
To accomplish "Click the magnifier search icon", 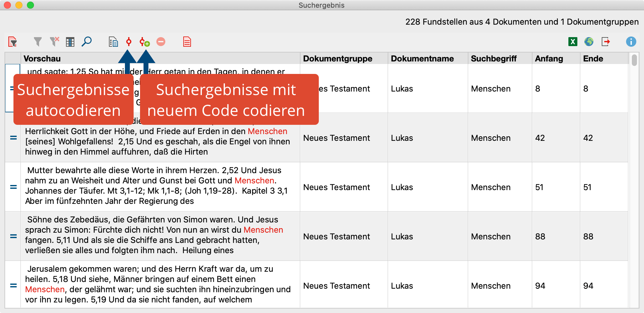I will pos(87,42).
